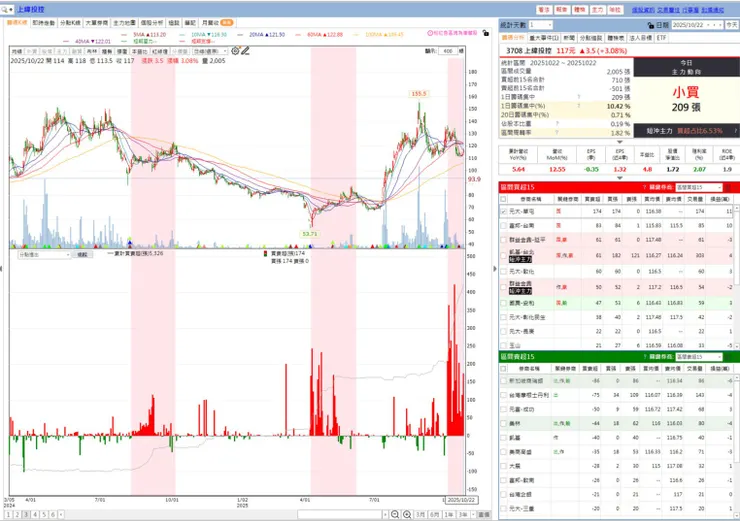Click the zoom out magnifier icon
740x521 pixels.
[395, 514]
